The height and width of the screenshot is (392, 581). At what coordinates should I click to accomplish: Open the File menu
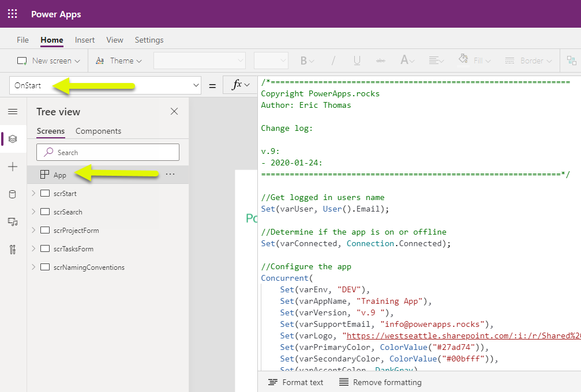coord(23,40)
